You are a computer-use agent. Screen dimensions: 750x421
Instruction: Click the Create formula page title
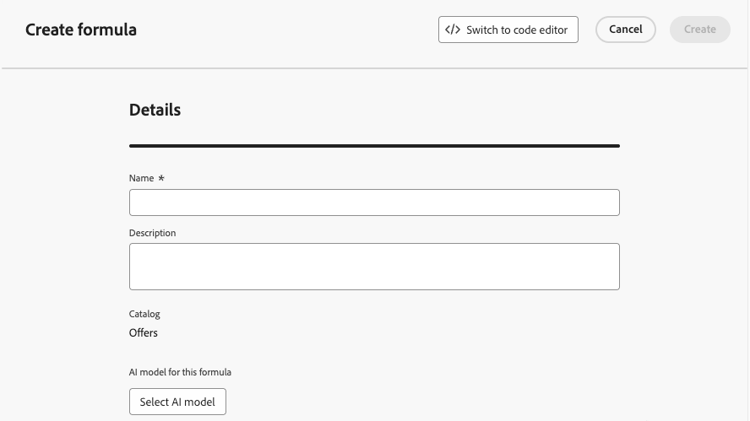tap(81, 30)
